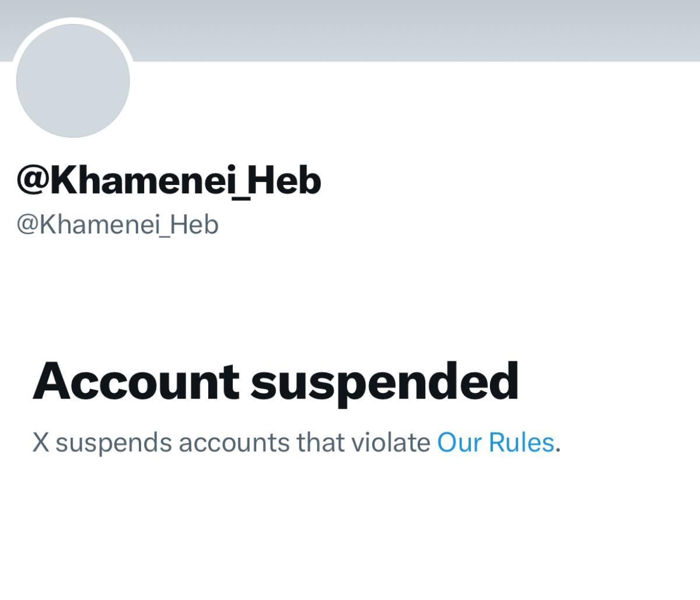
Task: Click the word "violate" in the notice
Action: (390, 442)
